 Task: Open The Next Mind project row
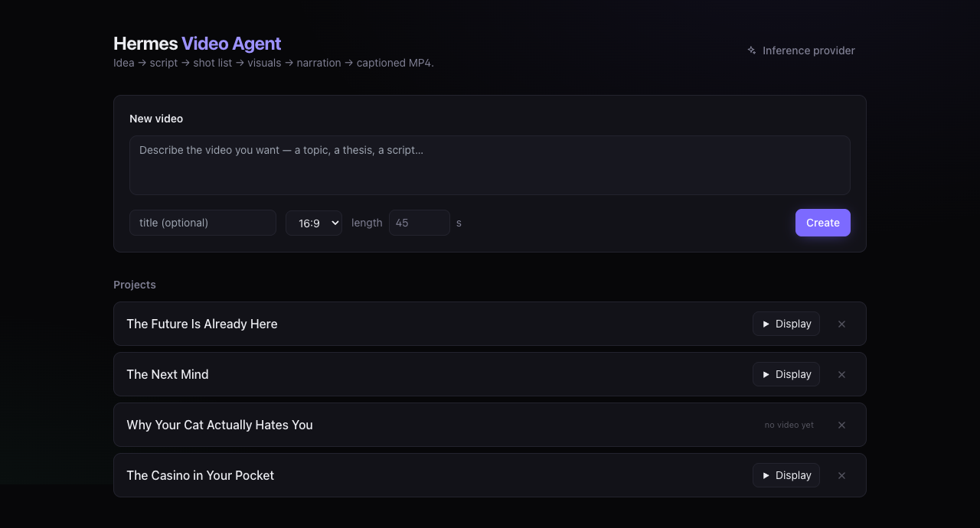coord(168,374)
